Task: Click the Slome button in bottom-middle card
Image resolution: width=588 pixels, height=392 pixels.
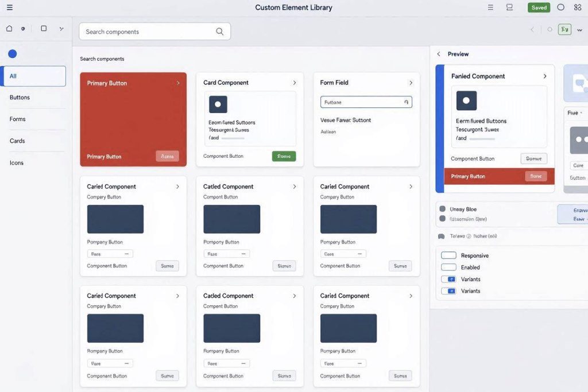Action: point(284,376)
